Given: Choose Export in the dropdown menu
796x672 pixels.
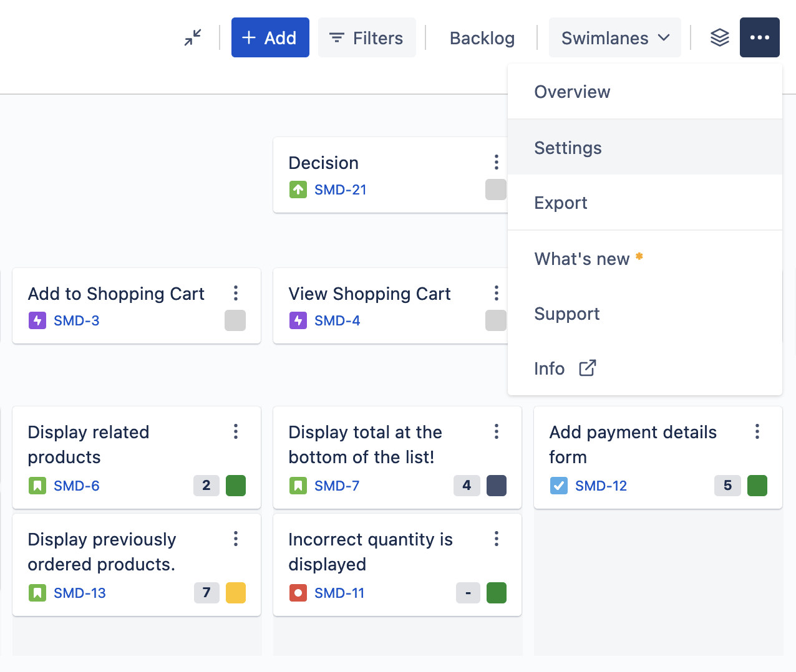Looking at the screenshot, I should click(x=560, y=203).
